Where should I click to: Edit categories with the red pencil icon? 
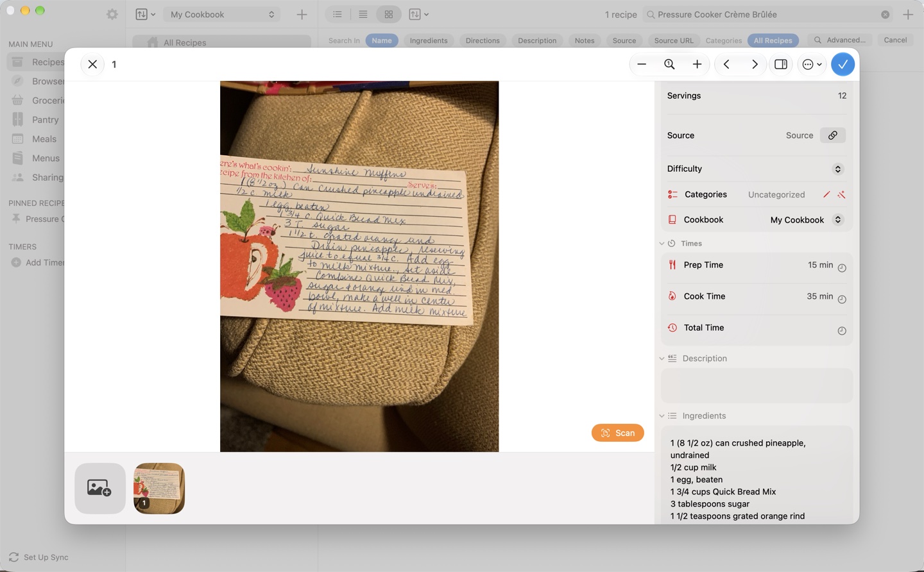click(826, 194)
